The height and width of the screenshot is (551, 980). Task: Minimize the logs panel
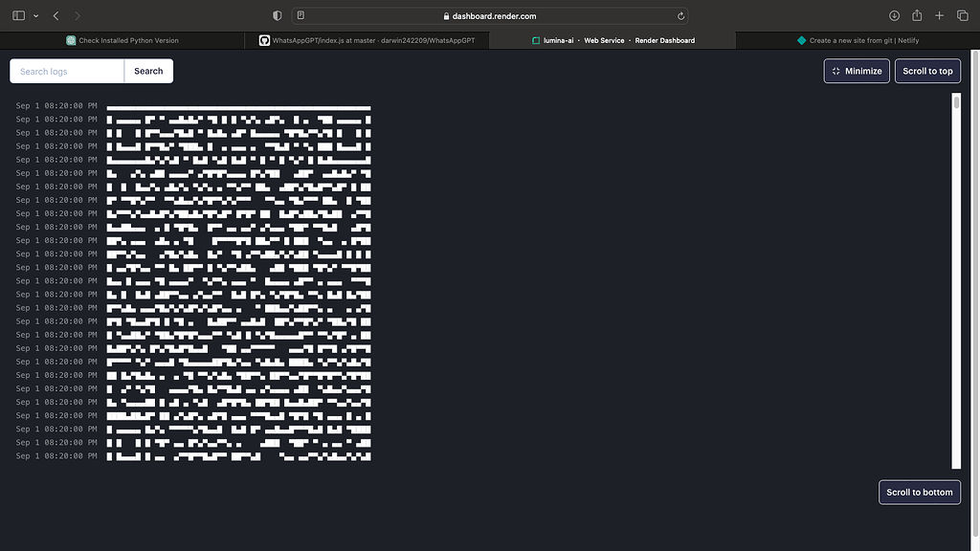pyautogui.click(x=856, y=71)
